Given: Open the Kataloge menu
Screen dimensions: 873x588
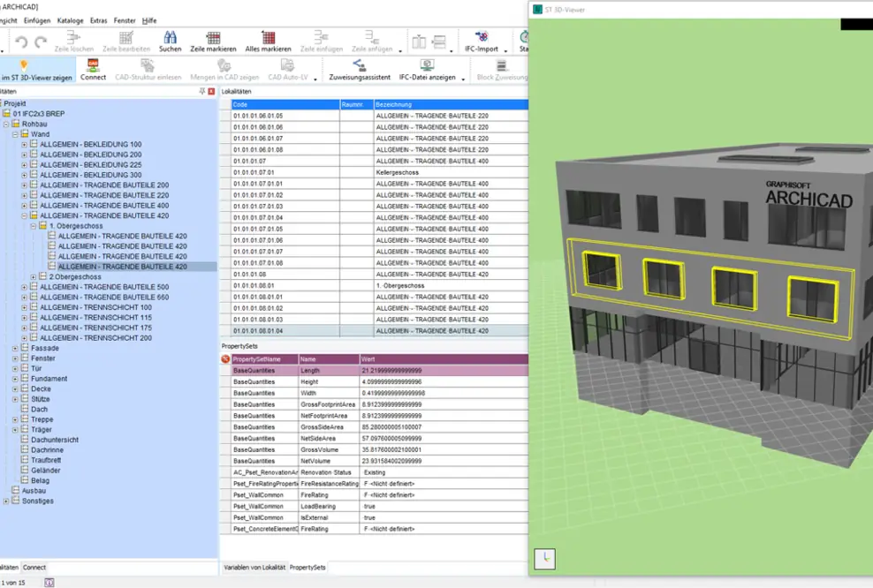Looking at the screenshot, I should click(70, 20).
